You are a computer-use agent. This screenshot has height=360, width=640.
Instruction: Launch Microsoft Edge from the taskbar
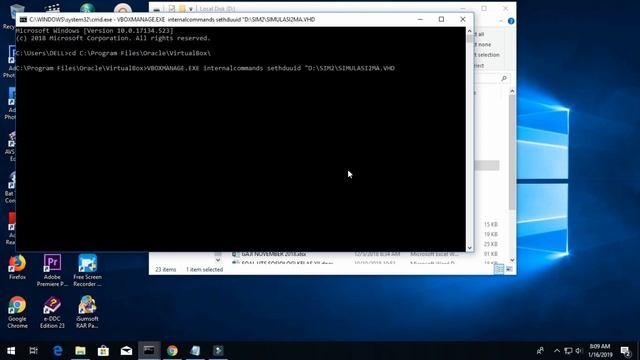(58, 351)
